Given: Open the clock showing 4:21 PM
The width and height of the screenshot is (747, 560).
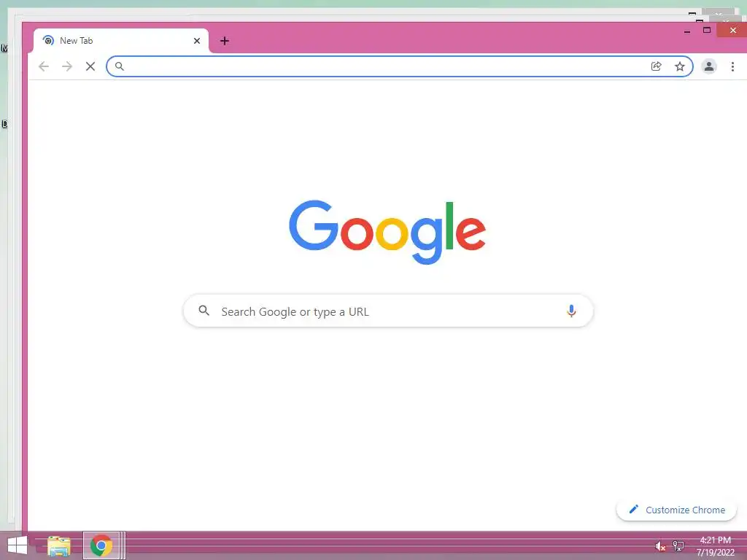Looking at the screenshot, I should [715, 546].
